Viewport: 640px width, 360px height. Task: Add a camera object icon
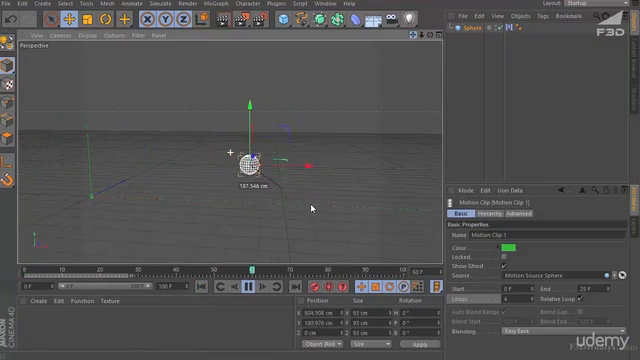point(391,19)
